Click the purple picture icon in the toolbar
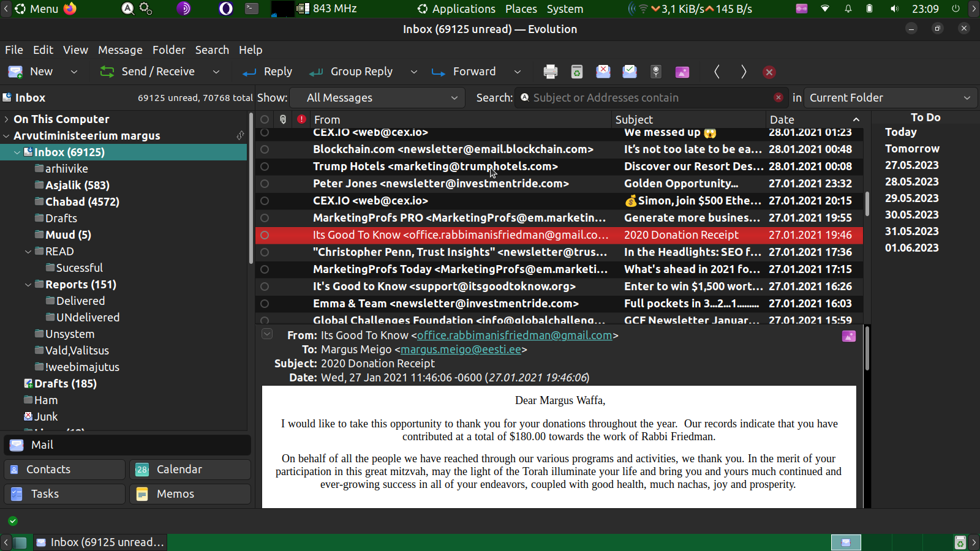The image size is (980, 551). click(682, 72)
